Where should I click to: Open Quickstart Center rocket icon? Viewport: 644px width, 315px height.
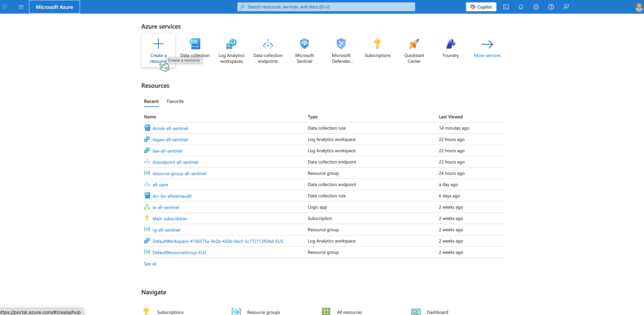tap(414, 44)
